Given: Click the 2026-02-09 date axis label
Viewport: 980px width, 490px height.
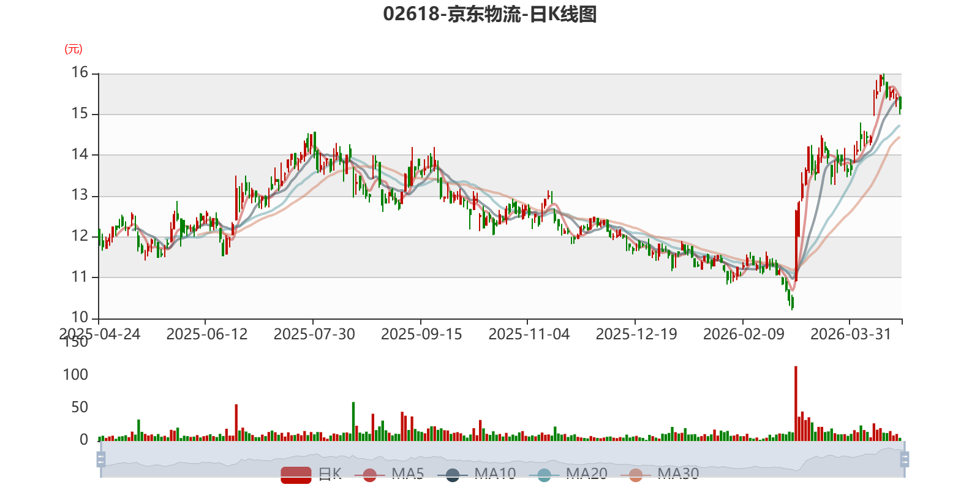Looking at the screenshot, I should click(744, 334).
